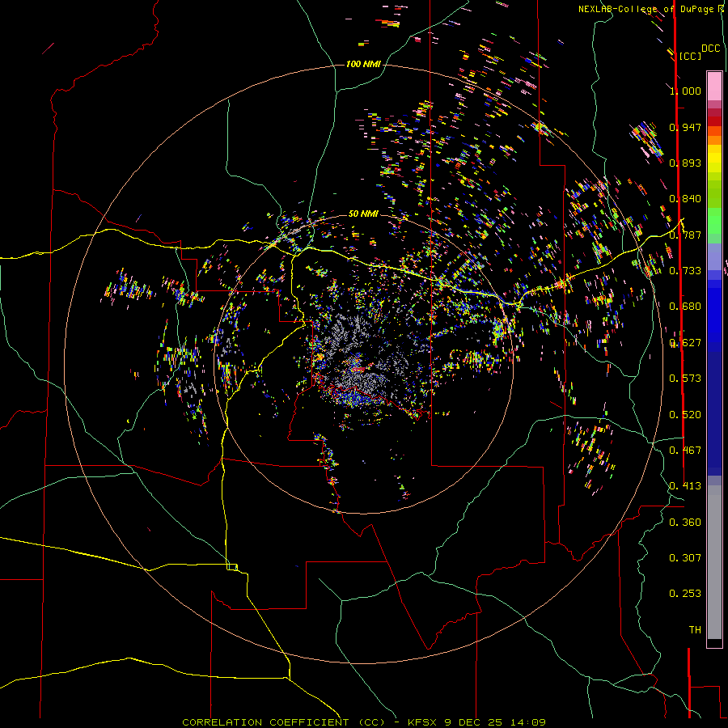Pick the lavender segment of the color bar
Screen dimensions: 728x728
coord(714,256)
